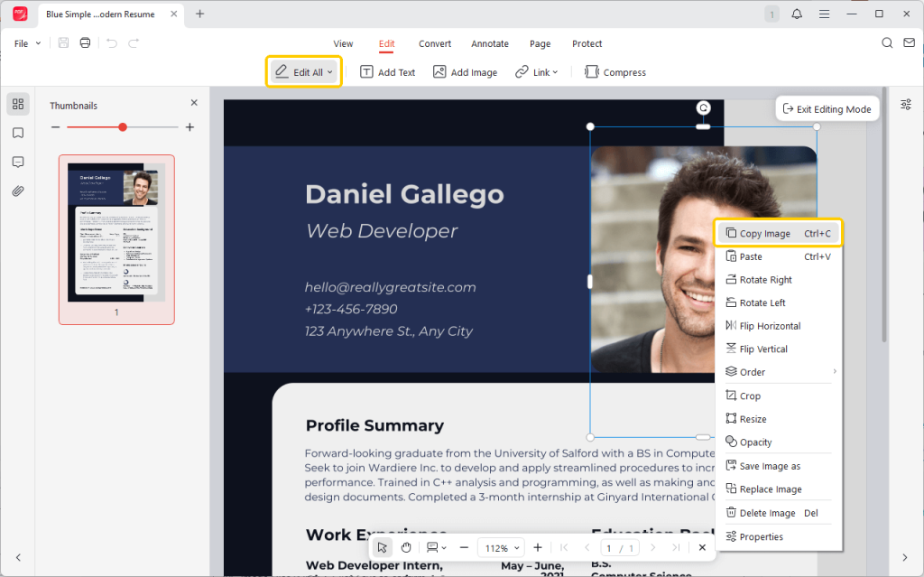Click the Search magnifier icon

tap(887, 43)
